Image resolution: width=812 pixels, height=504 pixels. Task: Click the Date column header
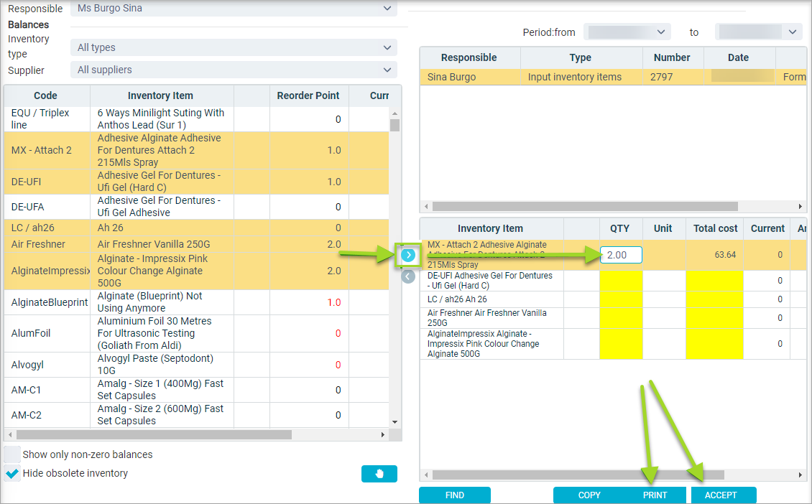[739, 57]
